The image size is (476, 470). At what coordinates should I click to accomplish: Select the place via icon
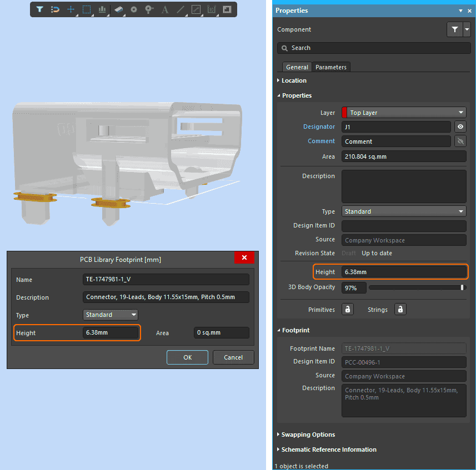click(x=149, y=9)
